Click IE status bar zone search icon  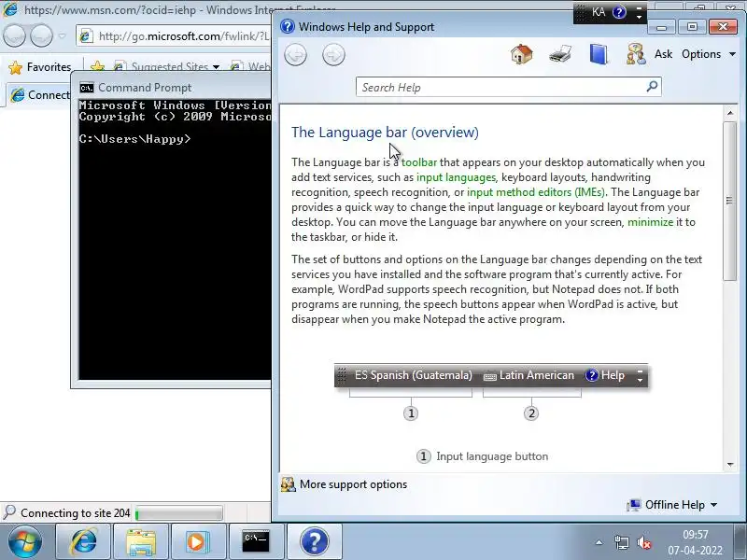click(9, 512)
